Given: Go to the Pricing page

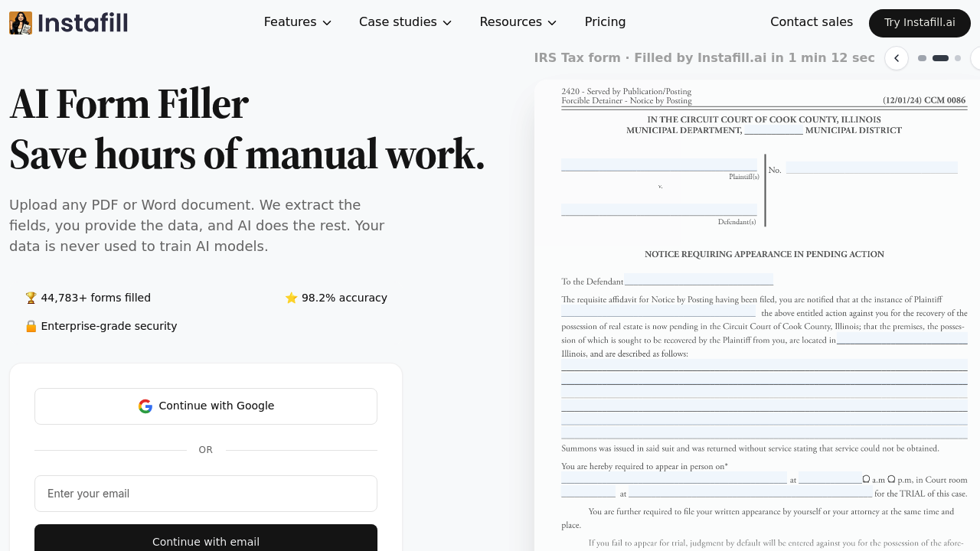Looking at the screenshot, I should 605,22.
